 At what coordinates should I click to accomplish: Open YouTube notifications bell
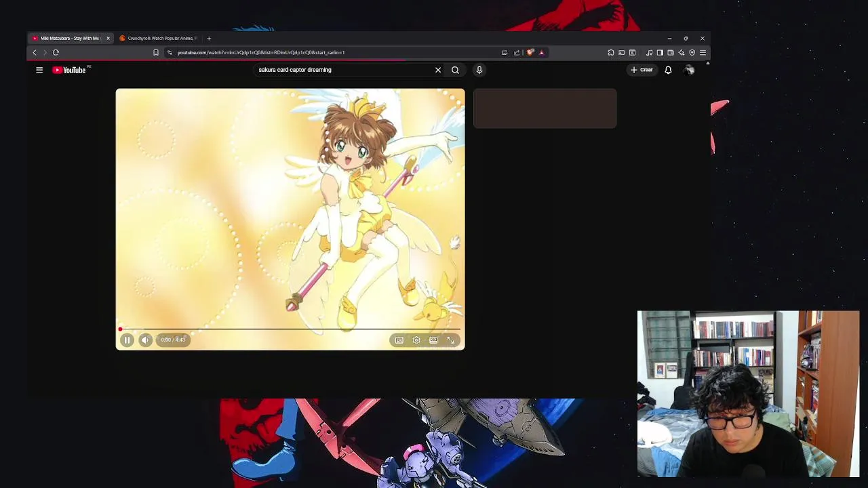click(x=668, y=70)
